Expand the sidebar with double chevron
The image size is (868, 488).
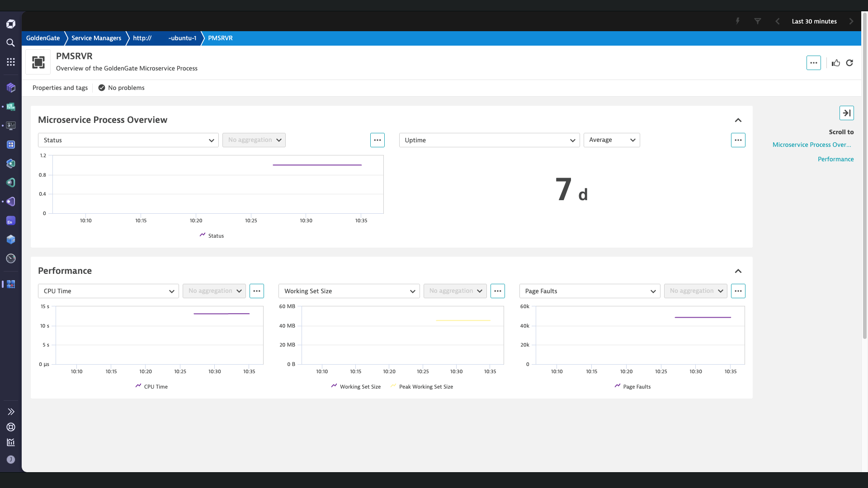click(11, 412)
